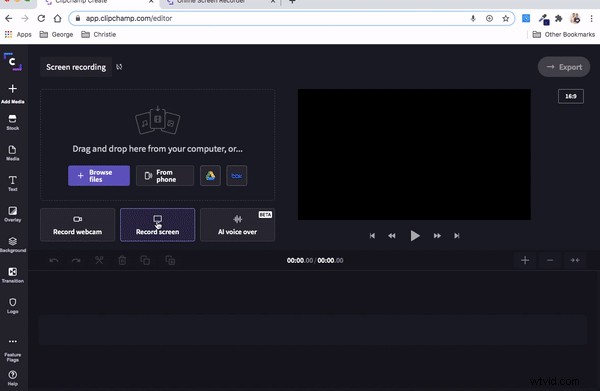Open the Help section

tap(13, 378)
